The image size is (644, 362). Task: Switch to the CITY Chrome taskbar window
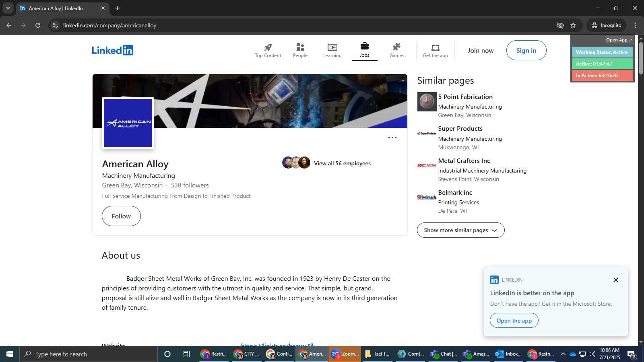[x=246, y=354]
